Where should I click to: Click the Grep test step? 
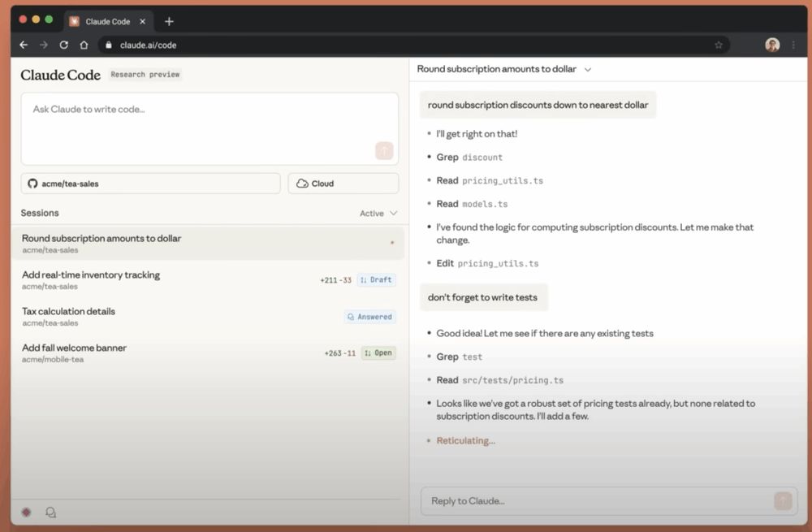(x=459, y=357)
